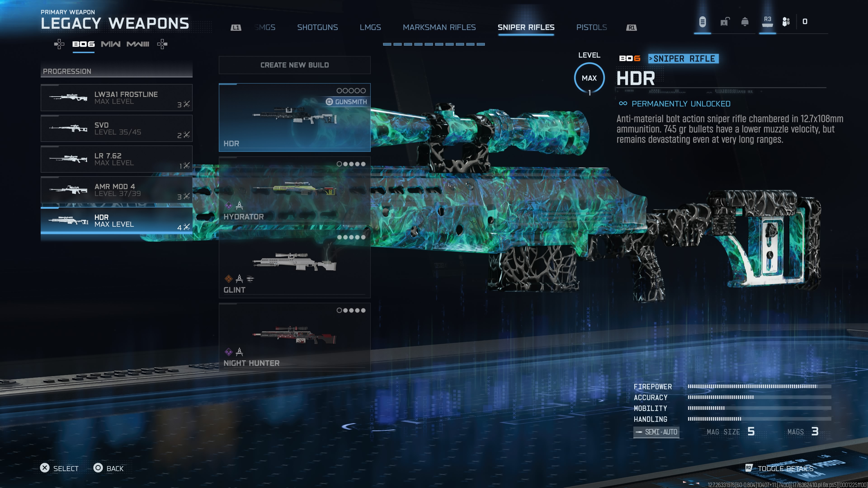Click the Semi-Auto fire mode badge
Image resolution: width=868 pixels, height=488 pixels.
pyautogui.click(x=656, y=432)
